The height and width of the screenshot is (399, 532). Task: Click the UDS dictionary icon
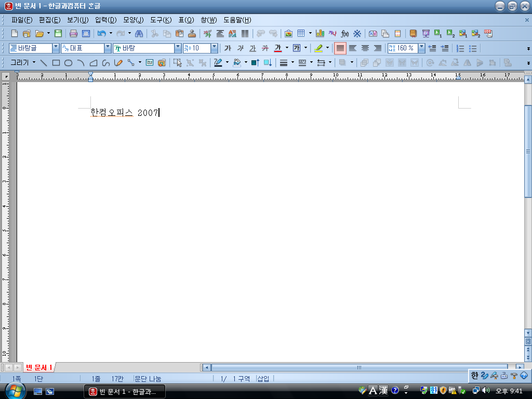tap(488, 33)
